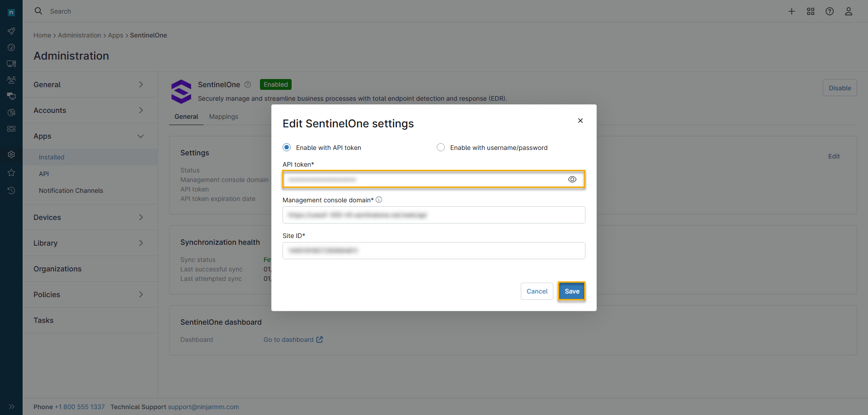Click the info icon beside Management console domain
868x415 pixels.
(x=379, y=200)
